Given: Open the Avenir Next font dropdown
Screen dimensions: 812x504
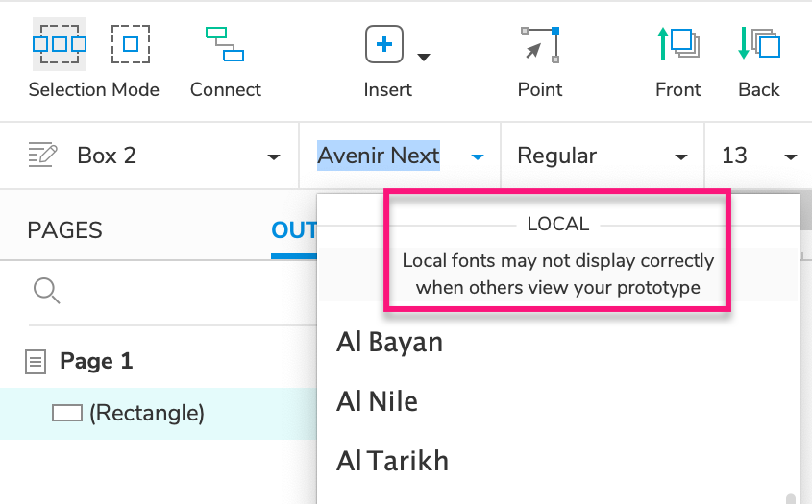Looking at the screenshot, I should pyautogui.click(x=478, y=156).
